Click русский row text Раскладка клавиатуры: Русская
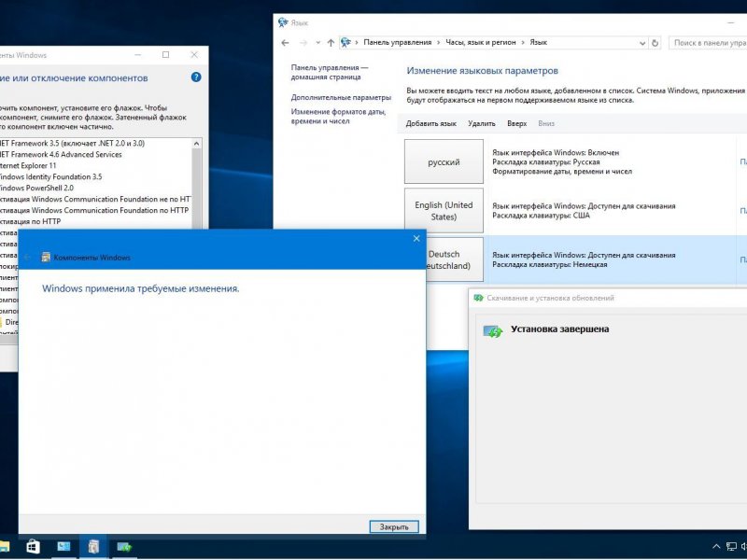747x560 pixels. 545,161
